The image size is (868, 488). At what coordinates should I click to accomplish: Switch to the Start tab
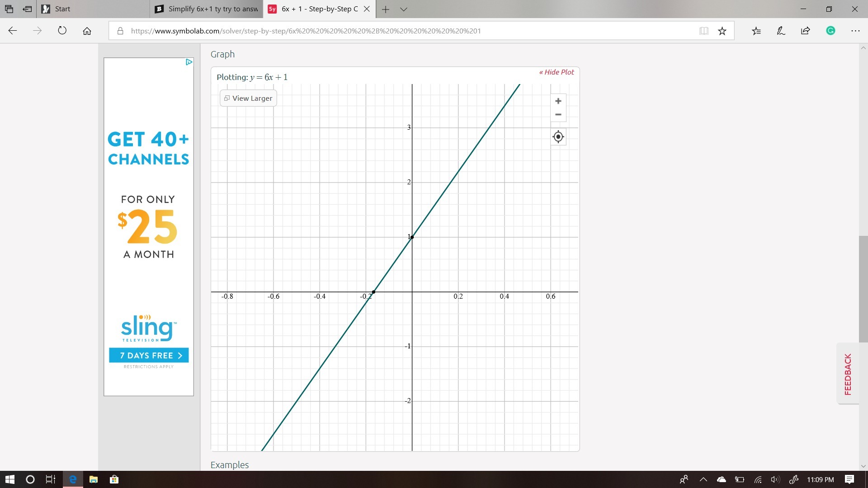point(93,9)
